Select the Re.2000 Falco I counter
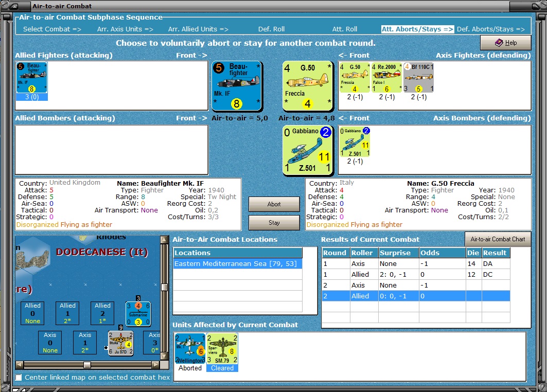 [386, 78]
